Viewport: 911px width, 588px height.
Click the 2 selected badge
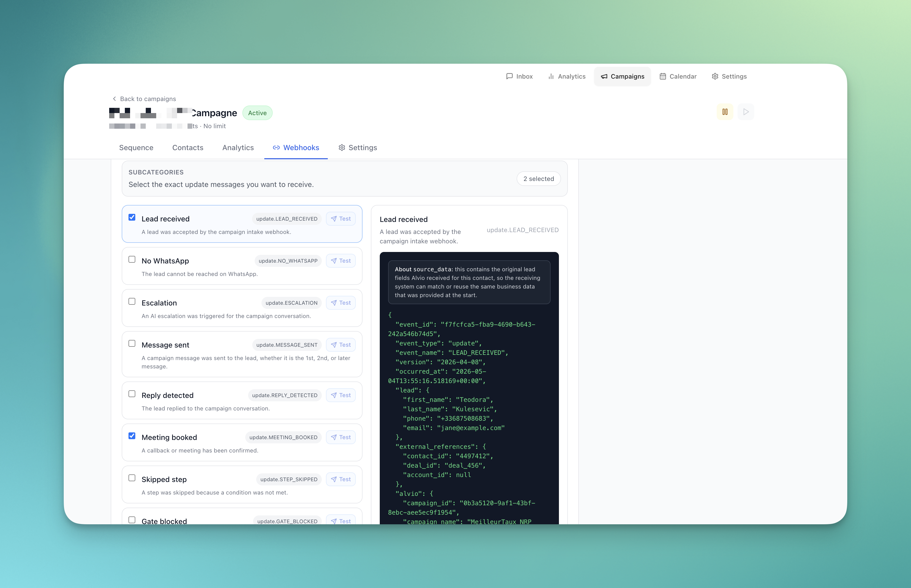(x=539, y=179)
